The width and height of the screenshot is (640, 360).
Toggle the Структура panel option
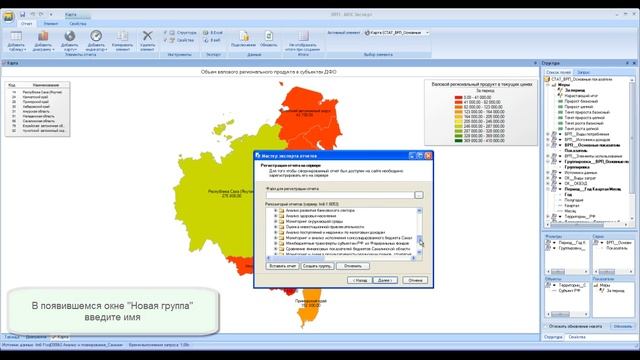180,32
